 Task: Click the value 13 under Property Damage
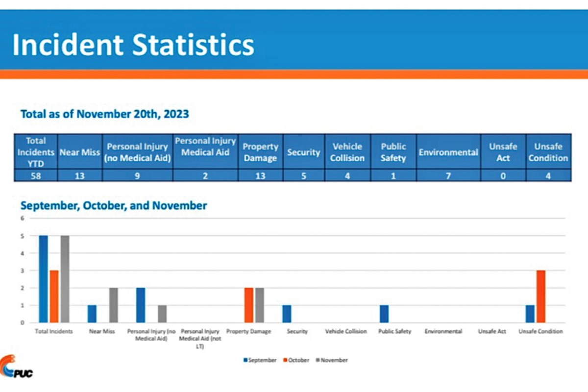[x=260, y=175]
